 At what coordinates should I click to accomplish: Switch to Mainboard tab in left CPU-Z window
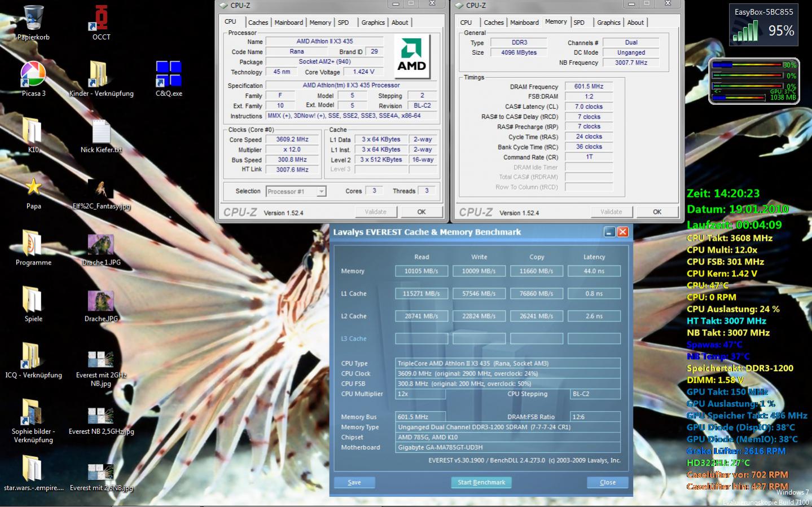(289, 23)
